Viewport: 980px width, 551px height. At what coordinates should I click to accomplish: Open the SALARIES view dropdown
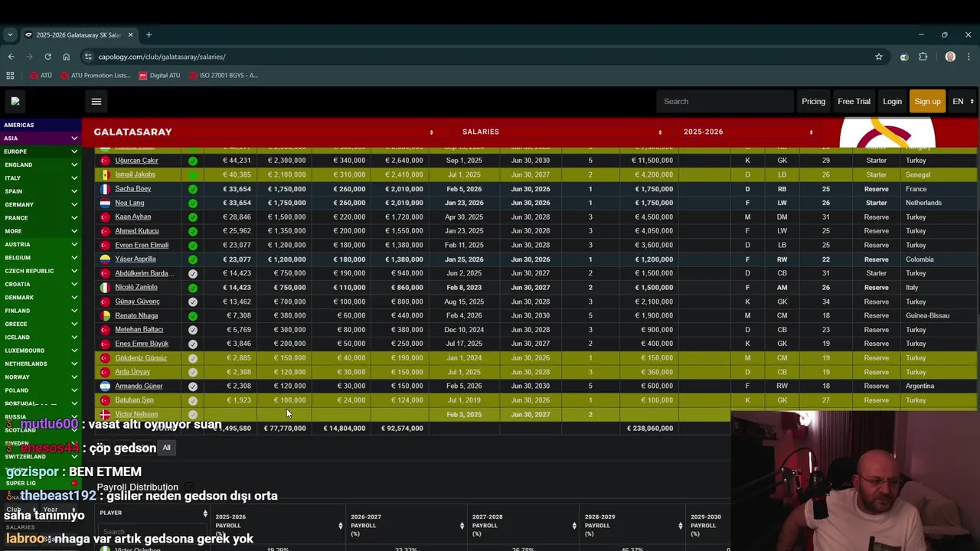[563, 132]
